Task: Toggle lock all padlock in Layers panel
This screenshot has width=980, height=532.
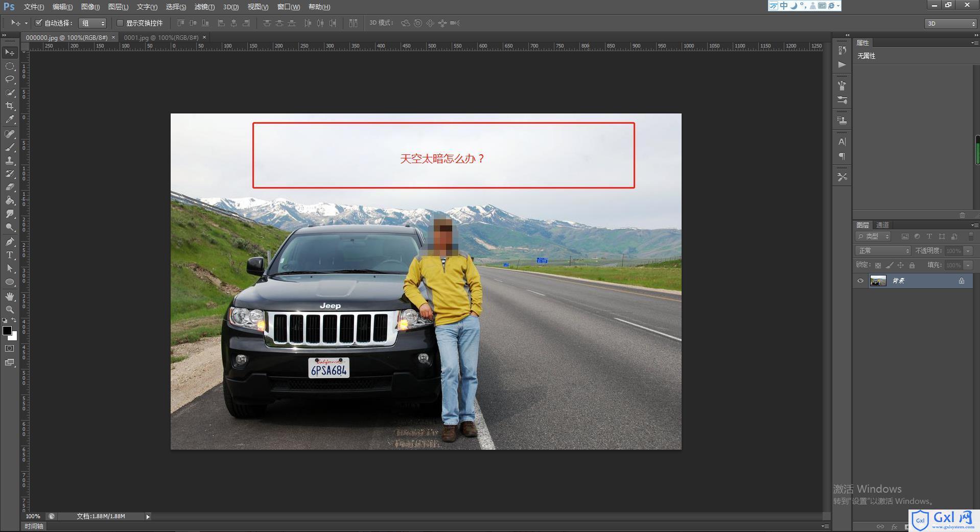Action: (x=912, y=265)
